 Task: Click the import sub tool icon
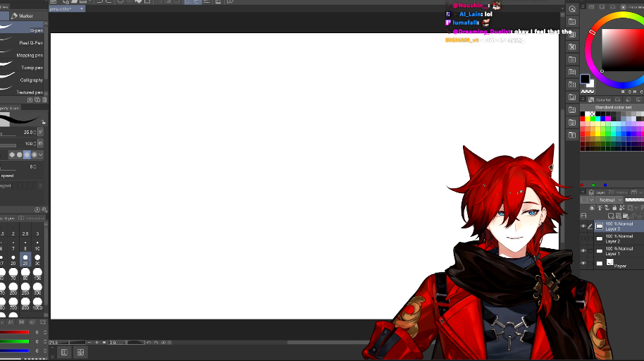tap(30, 99)
